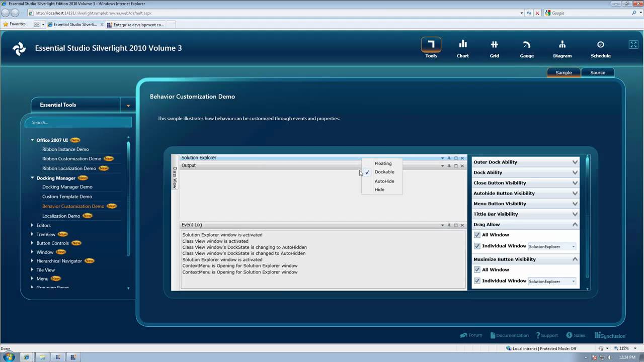
Task: Switch to the Source tab
Action: [598, 72]
